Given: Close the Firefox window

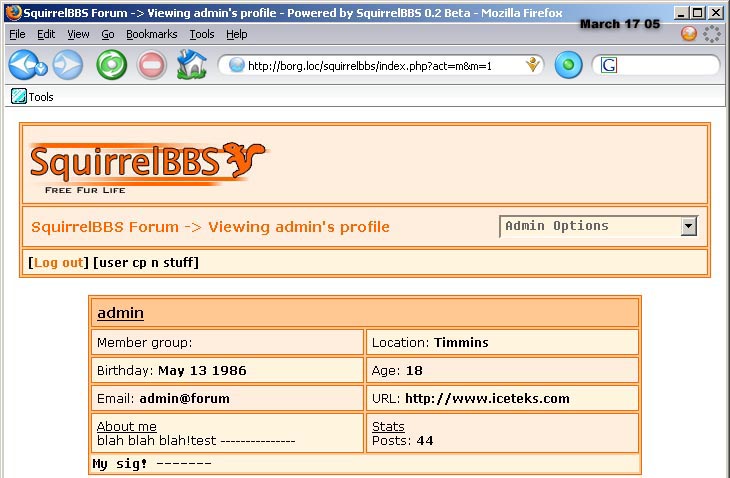Looking at the screenshot, I should (716, 13).
